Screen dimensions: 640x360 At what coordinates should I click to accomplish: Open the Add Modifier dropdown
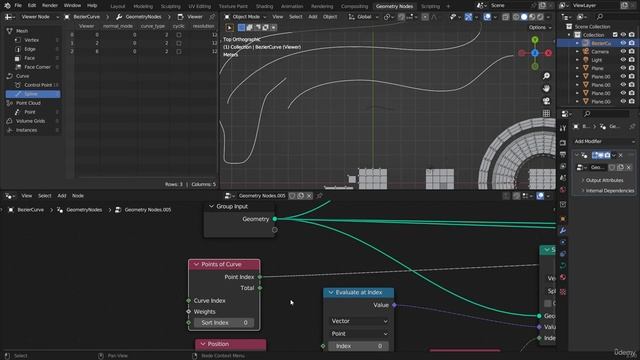coord(604,141)
